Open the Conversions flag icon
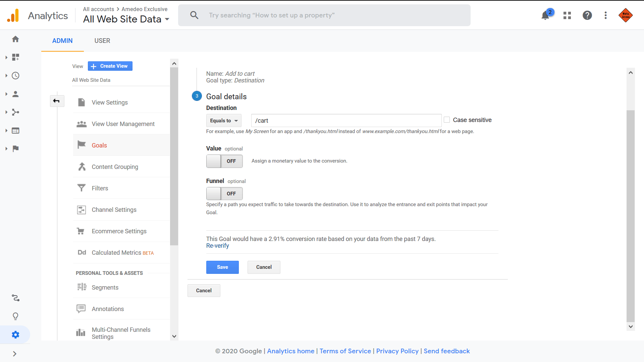644x362 pixels. point(15,149)
